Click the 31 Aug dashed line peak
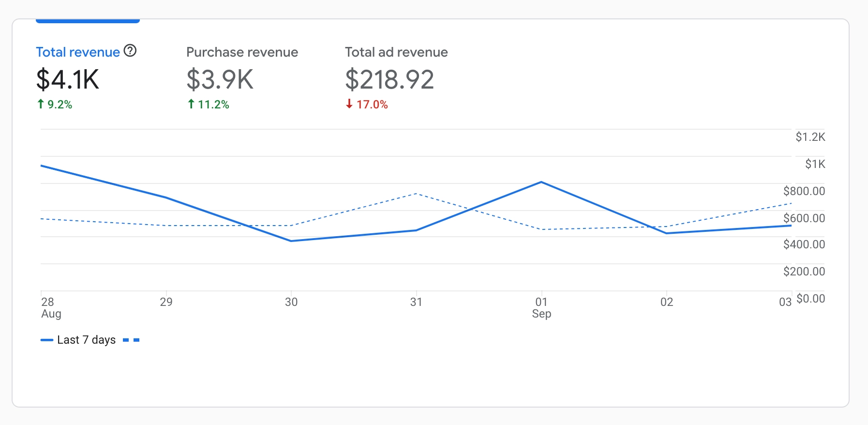Screen dimensions: 868x425 (416, 194)
